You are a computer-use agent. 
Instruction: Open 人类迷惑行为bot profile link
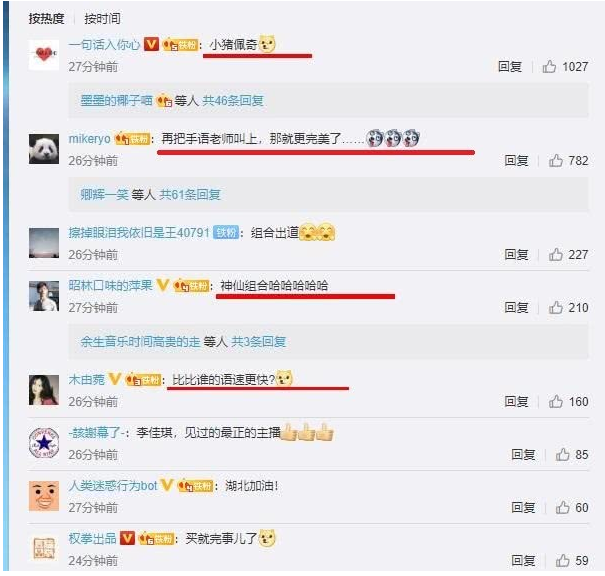pyautogui.click(x=113, y=485)
